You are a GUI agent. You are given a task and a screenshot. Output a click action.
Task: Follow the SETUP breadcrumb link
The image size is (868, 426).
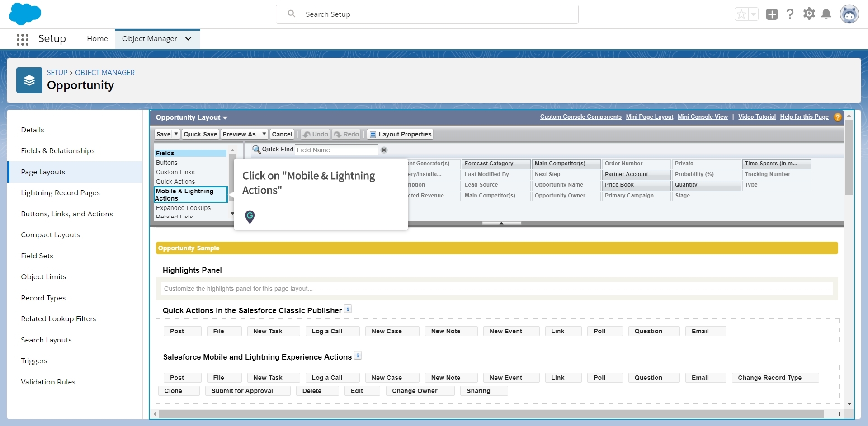coord(57,73)
